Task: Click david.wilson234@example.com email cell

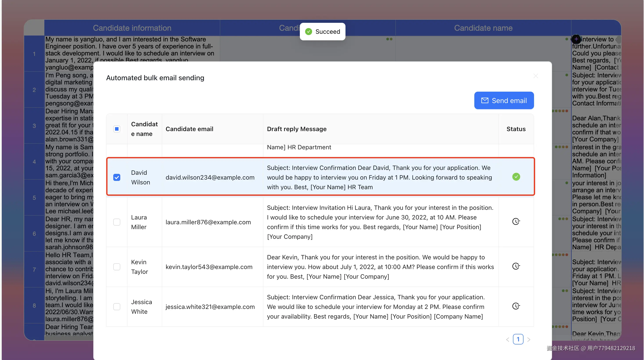Action: pos(210,177)
